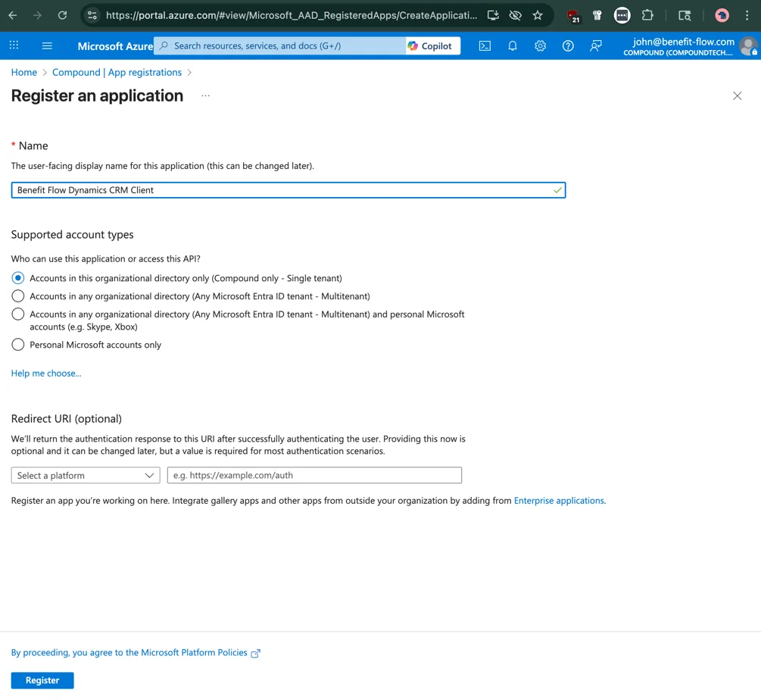Click the browser forward arrow

pyautogui.click(x=37, y=16)
